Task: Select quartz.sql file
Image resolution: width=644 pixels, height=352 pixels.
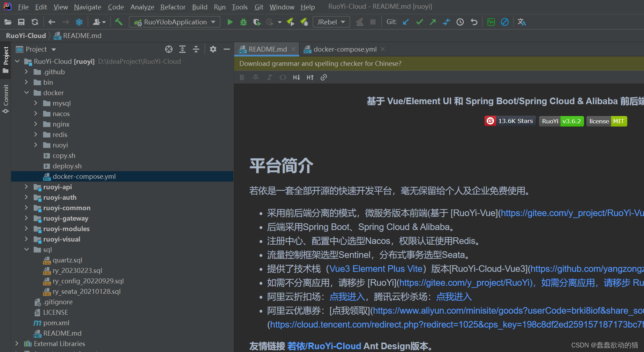Action: (67, 260)
